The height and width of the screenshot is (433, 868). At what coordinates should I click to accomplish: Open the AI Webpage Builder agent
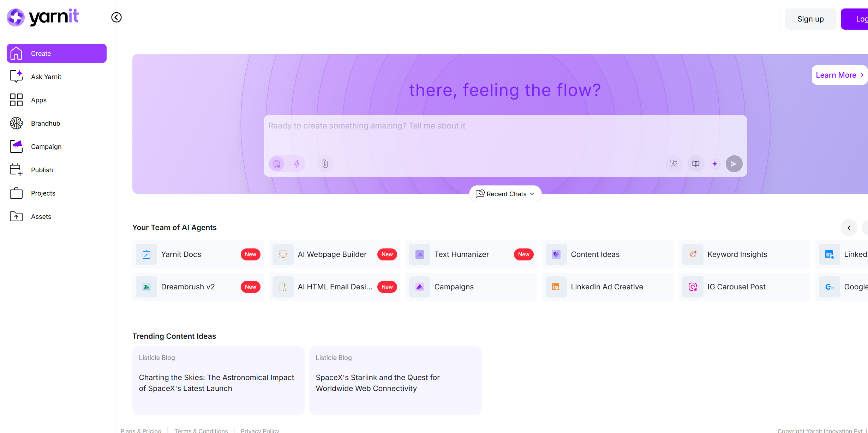click(x=335, y=254)
